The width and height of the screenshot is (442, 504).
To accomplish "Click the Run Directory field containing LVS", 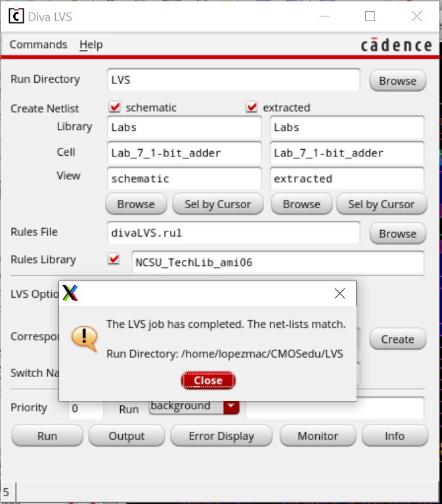I will (x=234, y=80).
